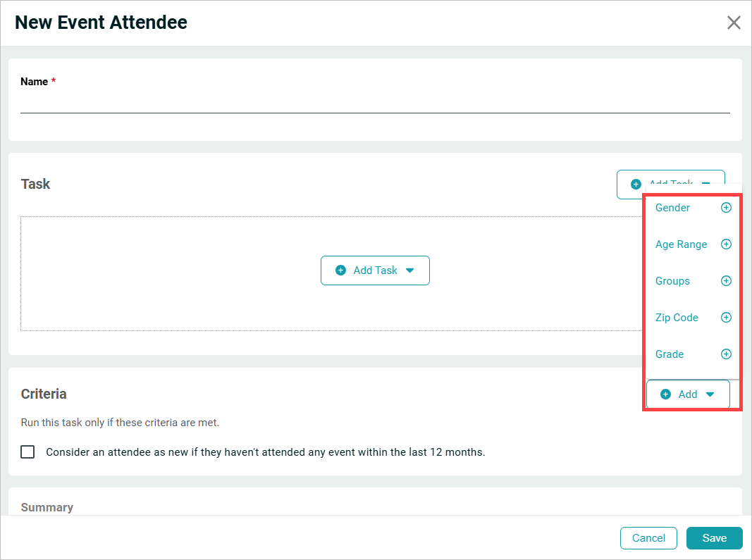Close the New Event Attendee dialog

[734, 23]
